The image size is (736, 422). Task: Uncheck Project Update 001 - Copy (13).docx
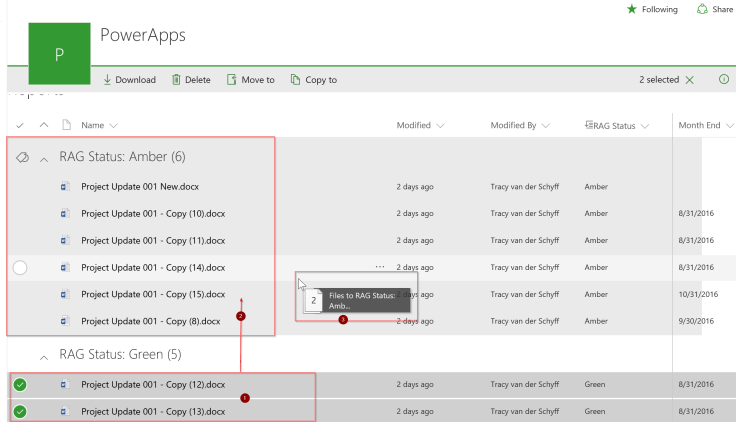click(x=21, y=411)
